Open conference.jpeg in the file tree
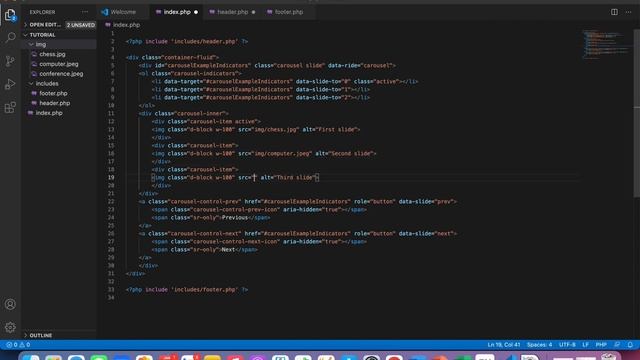The width and height of the screenshot is (640, 360). [x=61, y=74]
